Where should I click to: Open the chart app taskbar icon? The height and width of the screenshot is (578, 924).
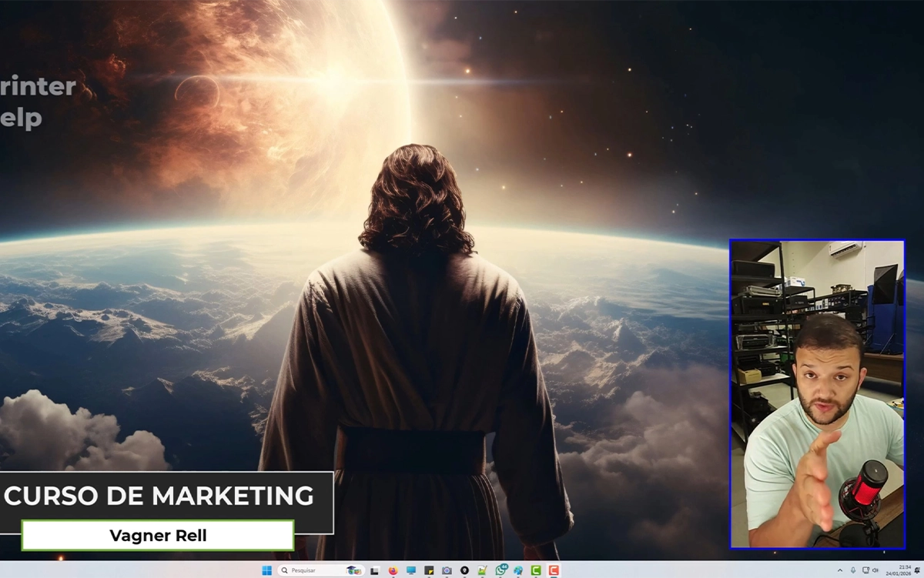tap(482, 570)
